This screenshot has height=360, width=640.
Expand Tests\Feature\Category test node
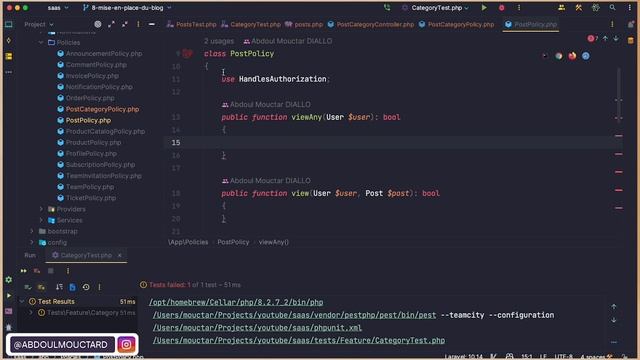(x=31, y=313)
